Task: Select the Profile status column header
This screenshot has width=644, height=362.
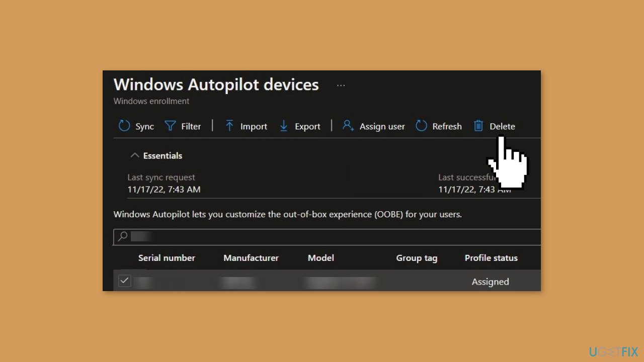Action: (491, 257)
